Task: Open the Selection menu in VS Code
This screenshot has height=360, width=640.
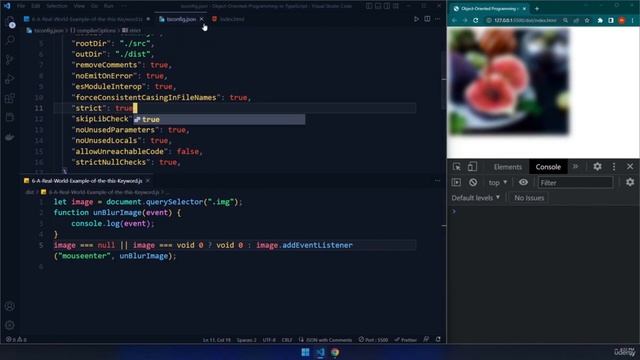Action: pos(56,6)
